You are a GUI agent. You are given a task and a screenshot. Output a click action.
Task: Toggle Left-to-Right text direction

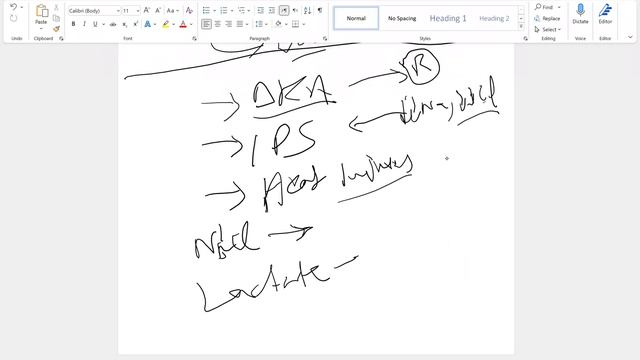coord(284,11)
